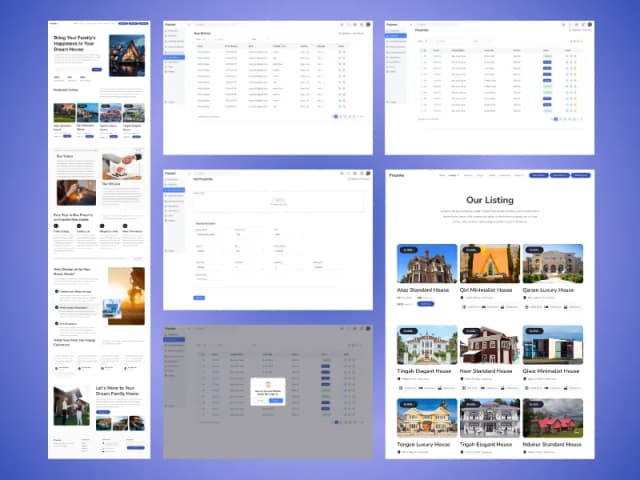Viewport: 640px width, 480px height.
Task: Click the Qiwa Minimalist House title
Action: (551, 371)
